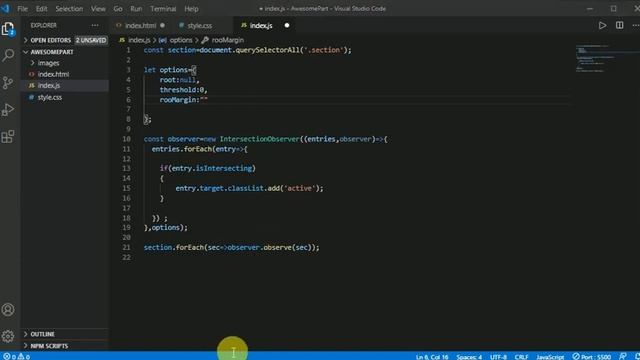The height and width of the screenshot is (360, 640).
Task: Open the editor More Actions ellipsis
Action: pyautogui.click(x=636, y=25)
